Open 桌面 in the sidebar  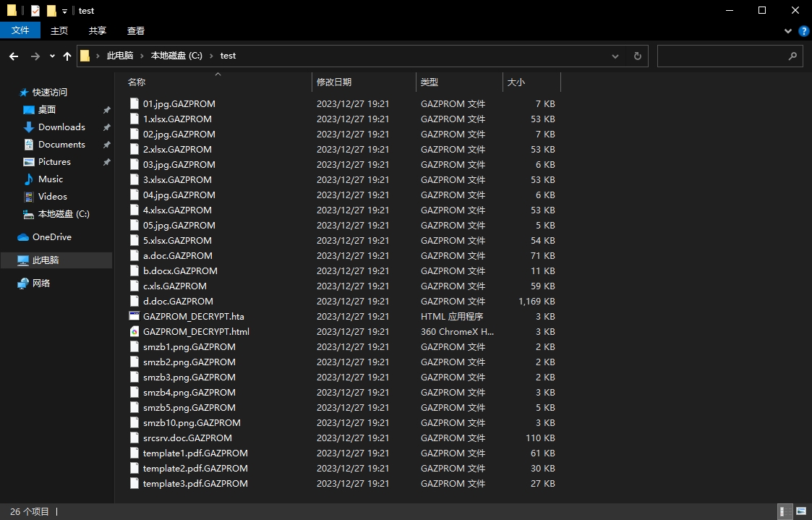[x=46, y=110]
